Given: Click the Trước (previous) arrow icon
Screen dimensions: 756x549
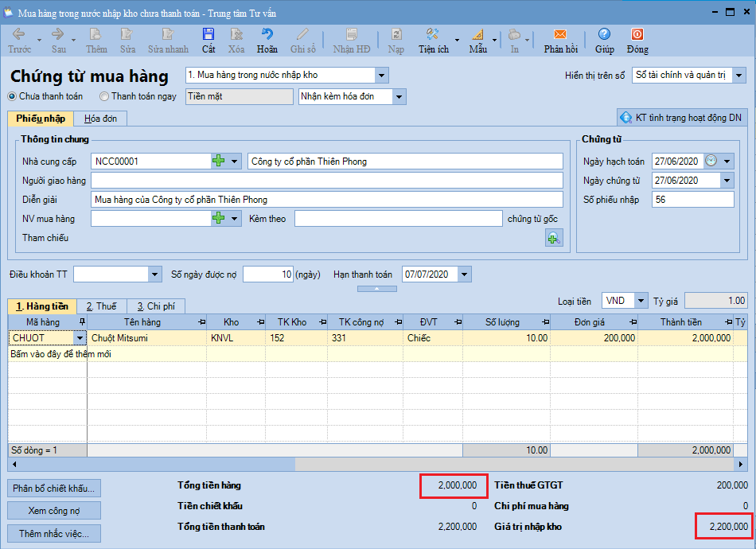Looking at the screenshot, I should [x=19, y=34].
